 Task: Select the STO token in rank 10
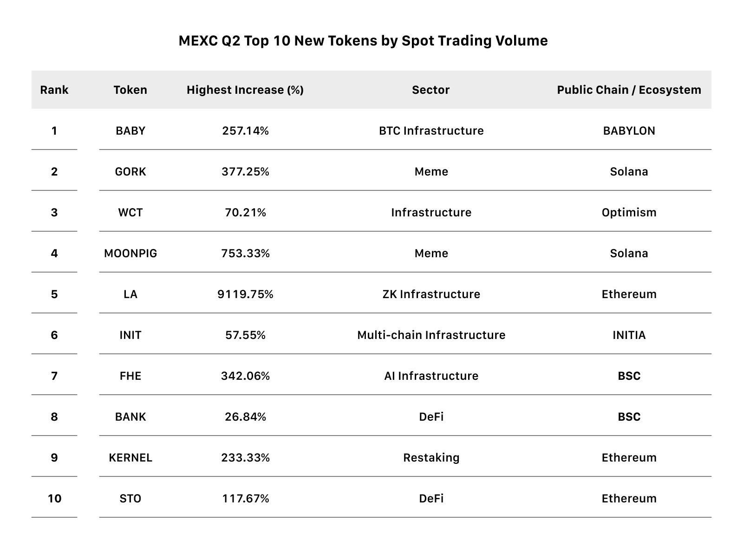pyautogui.click(x=130, y=499)
